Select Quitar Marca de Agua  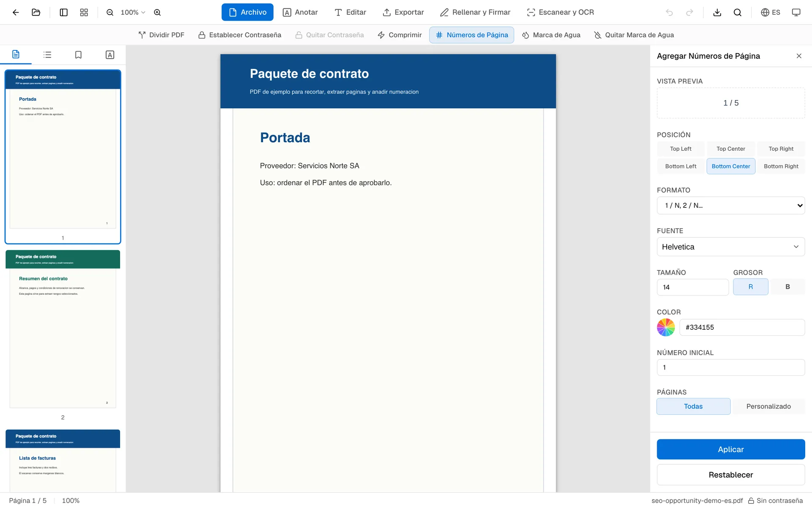(x=634, y=35)
